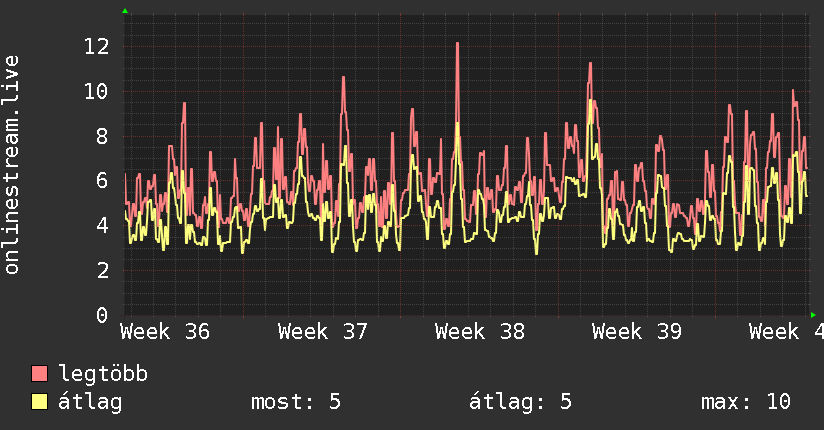Click the y-axis value 0

tap(103, 315)
